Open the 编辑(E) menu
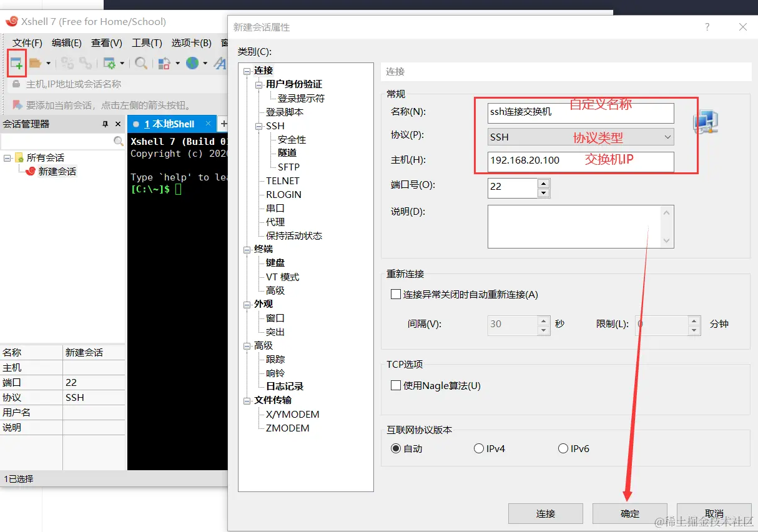 click(x=67, y=43)
